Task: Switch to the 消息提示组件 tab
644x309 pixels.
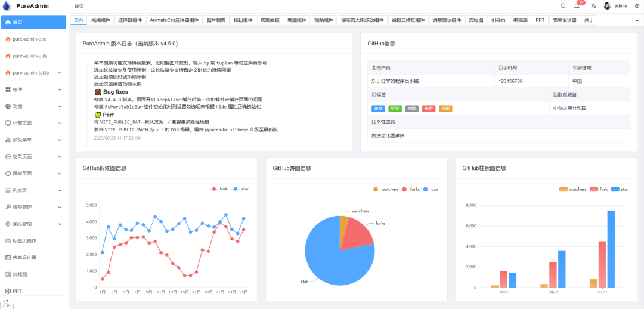Action: pyautogui.click(x=447, y=20)
